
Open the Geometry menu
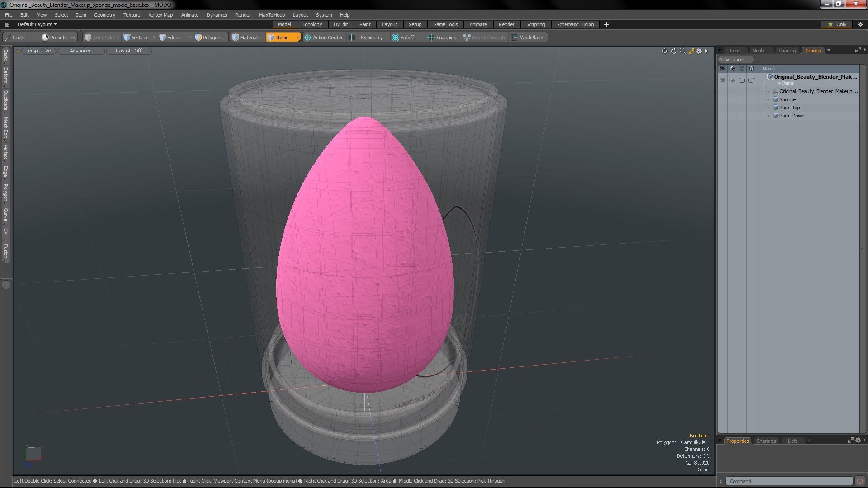click(104, 15)
